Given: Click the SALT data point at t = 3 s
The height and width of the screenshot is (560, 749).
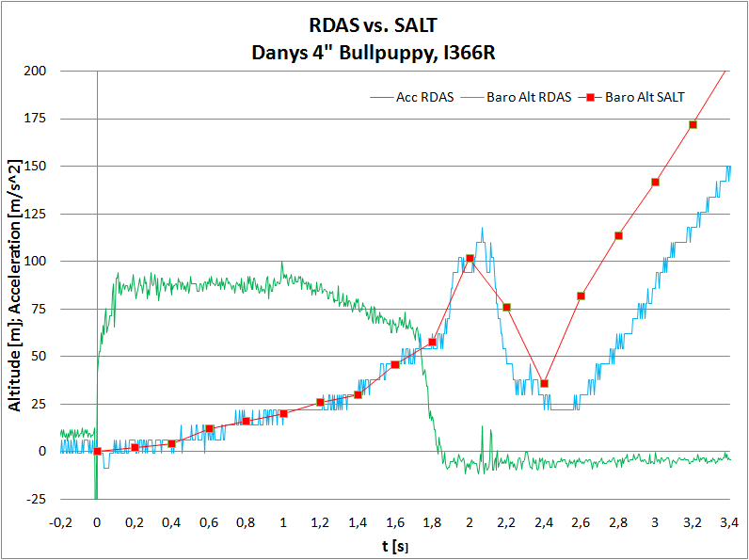Looking at the screenshot, I should pos(655,182).
